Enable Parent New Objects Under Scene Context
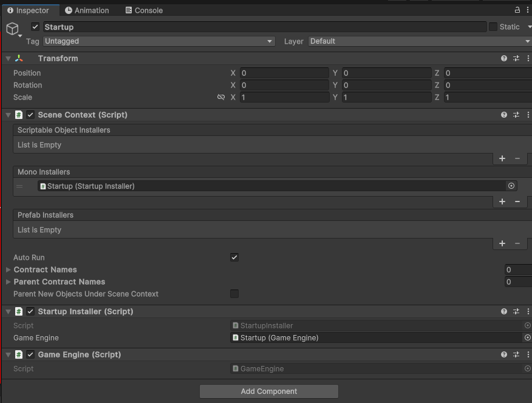Image resolution: width=532 pixels, height=403 pixels. pos(234,294)
